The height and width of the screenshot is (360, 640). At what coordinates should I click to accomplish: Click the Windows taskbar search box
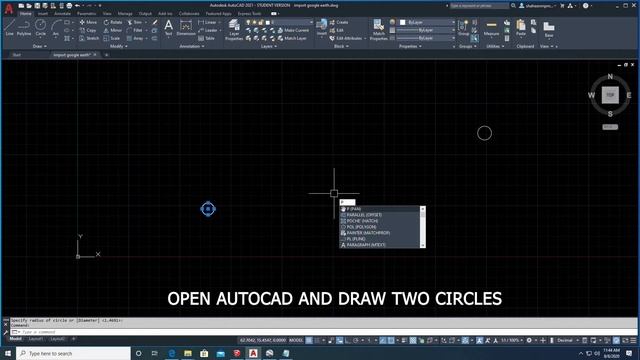[74, 353]
